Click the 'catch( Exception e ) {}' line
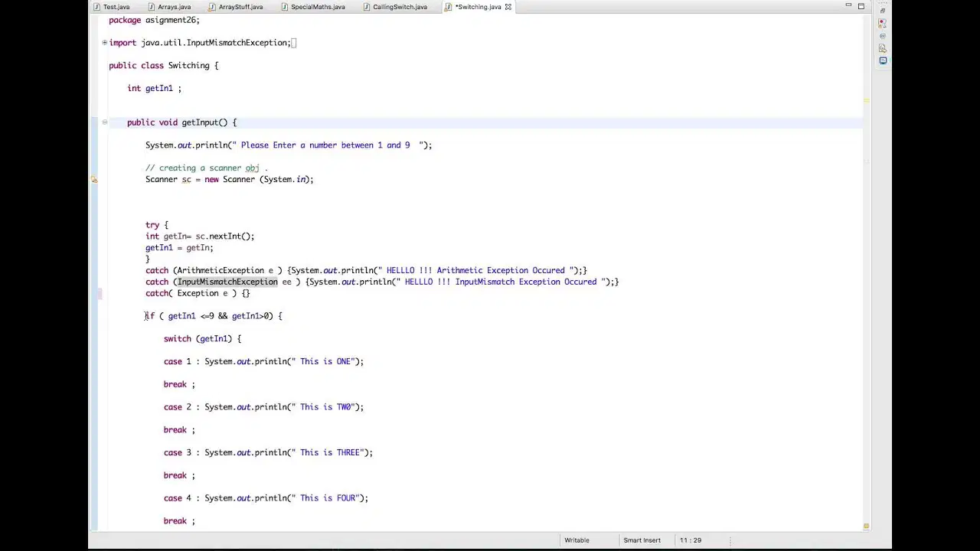The image size is (980, 551). click(198, 293)
